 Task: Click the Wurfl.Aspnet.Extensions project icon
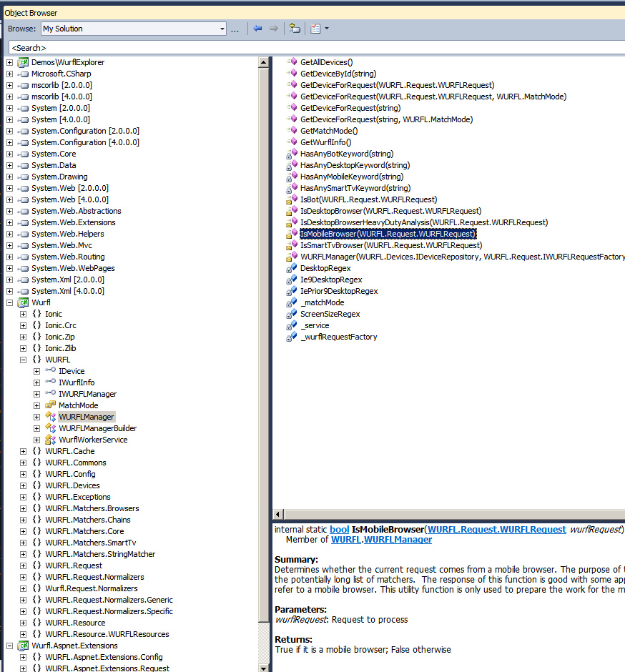click(23, 646)
